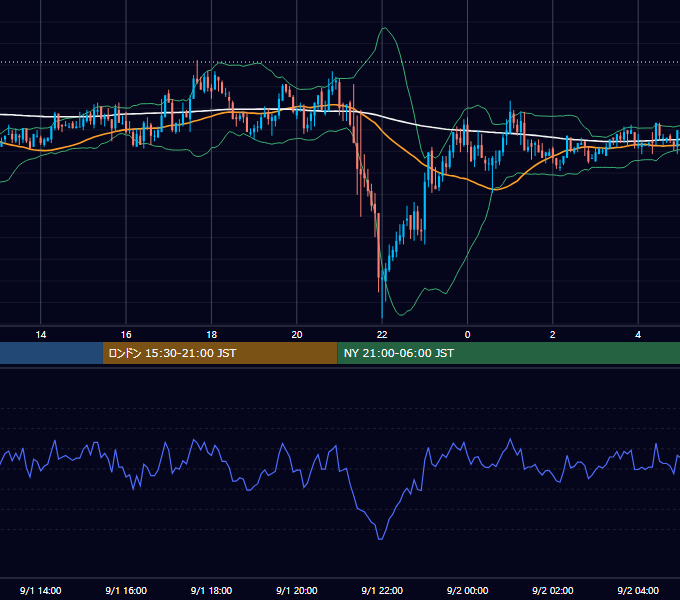
Task: Click the 20 hour label on the price chart axis
Action: [297, 335]
